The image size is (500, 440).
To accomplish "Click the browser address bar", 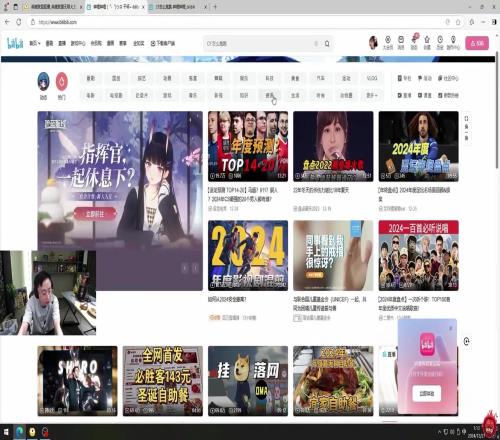I will [x=233, y=22].
